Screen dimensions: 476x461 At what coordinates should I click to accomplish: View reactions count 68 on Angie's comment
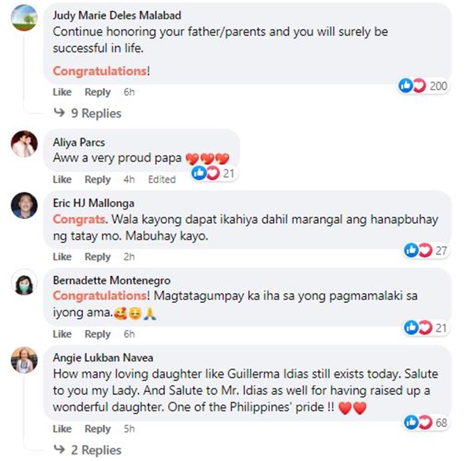click(x=426, y=422)
